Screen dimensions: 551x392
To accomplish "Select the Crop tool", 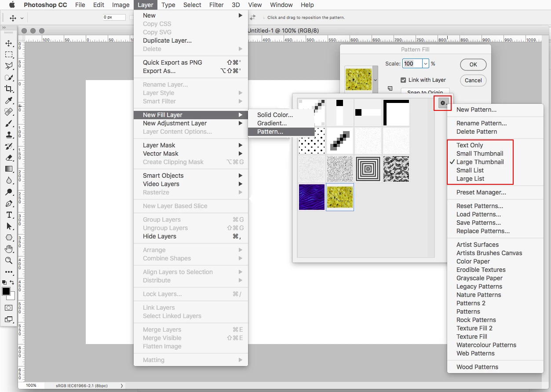I will tap(9, 89).
